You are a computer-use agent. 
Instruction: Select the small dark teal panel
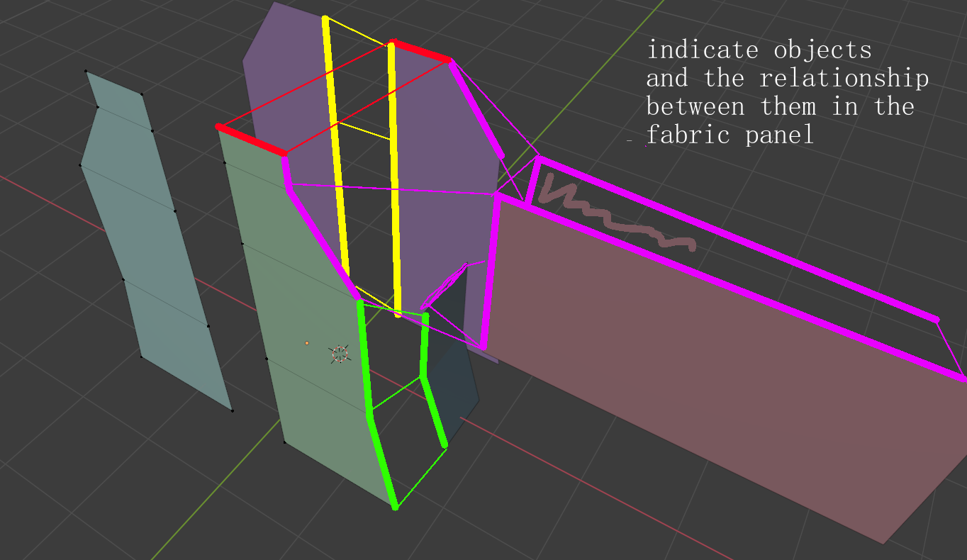(x=454, y=376)
